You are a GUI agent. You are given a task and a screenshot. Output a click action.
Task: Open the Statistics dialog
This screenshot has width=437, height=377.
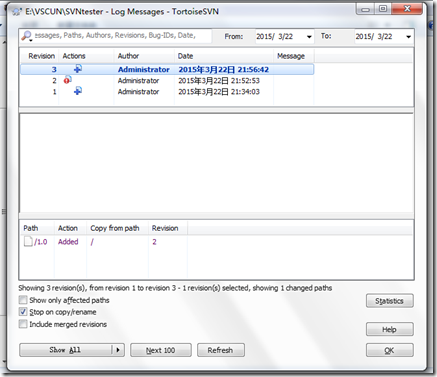(x=390, y=301)
